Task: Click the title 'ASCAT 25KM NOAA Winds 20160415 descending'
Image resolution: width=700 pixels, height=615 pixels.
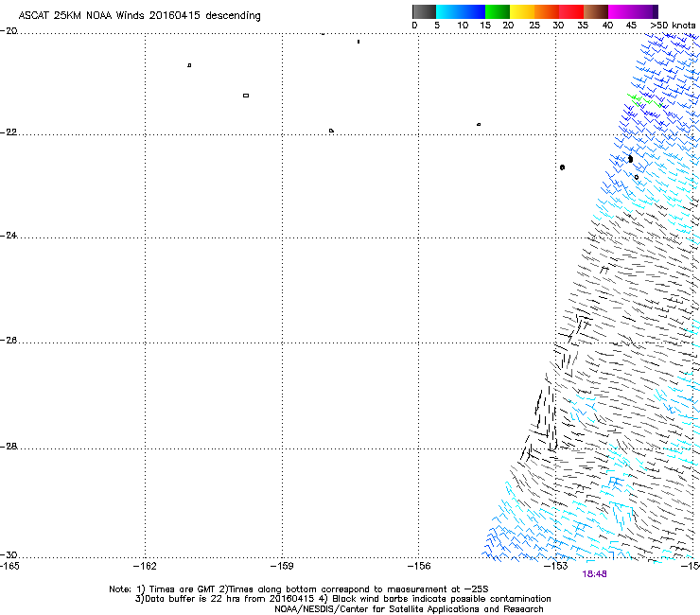Action: [x=139, y=15]
